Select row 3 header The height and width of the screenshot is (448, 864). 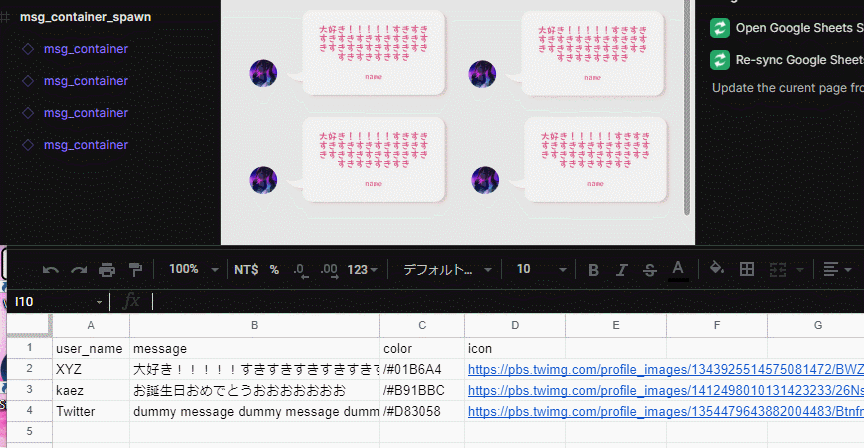click(x=30, y=390)
